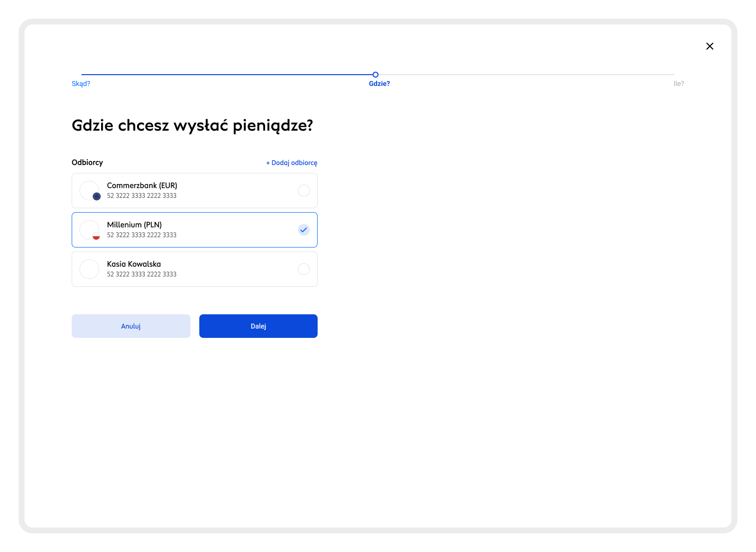Click the Kasia Kowalska recipient name
This screenshot has height=552, width=756.
(134, 264)
